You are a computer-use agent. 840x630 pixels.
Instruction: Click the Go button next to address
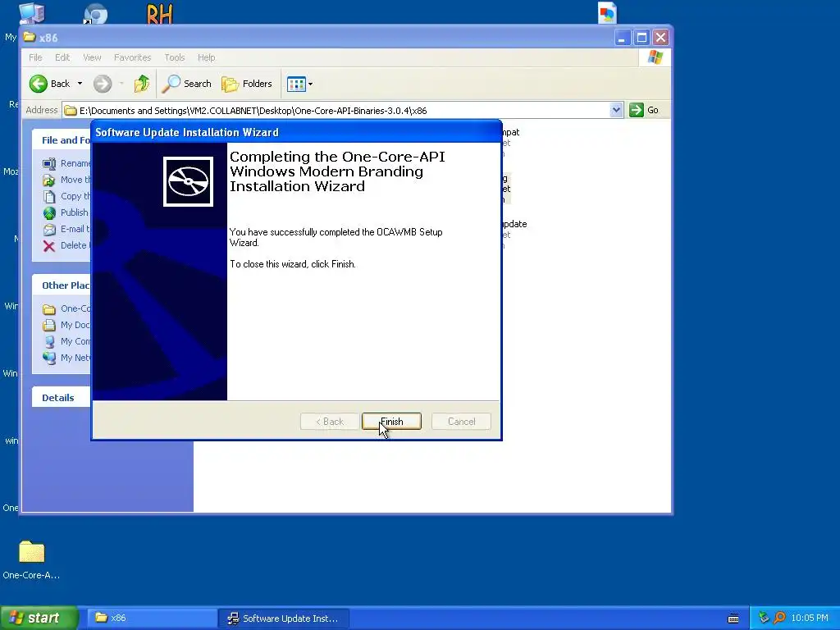pyautogui.click(x=645, y=111)
